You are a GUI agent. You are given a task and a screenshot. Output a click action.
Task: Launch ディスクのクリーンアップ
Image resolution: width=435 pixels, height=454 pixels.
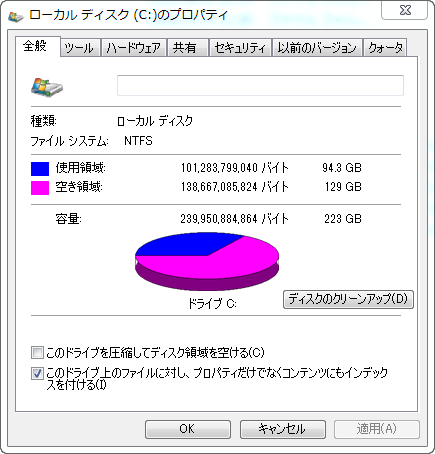[348, 299]
